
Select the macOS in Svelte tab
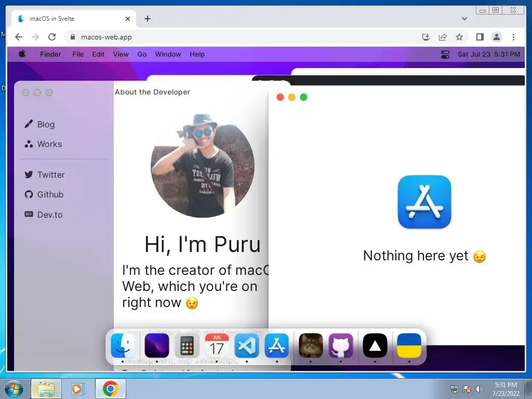[x=74, y=19]
